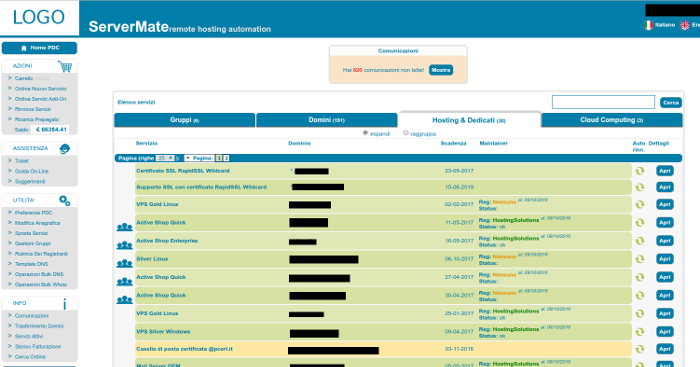
Task: Click auto-renew icon for VPS Silver Windows
Action: tap(640, 332)
